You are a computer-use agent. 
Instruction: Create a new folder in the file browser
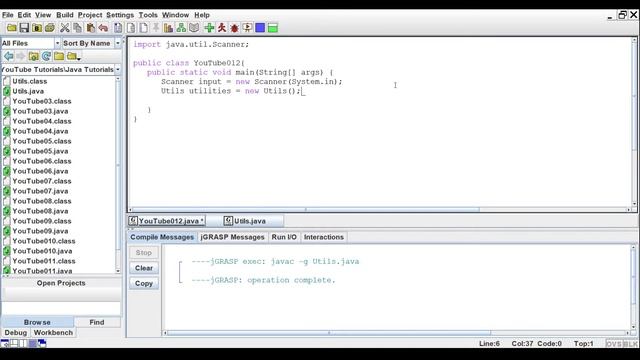[59, 56]
